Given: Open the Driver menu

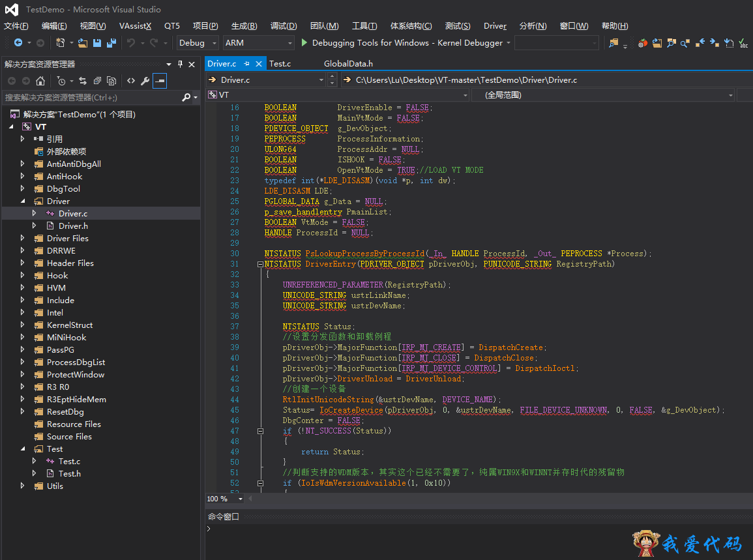Looking at the screenshot, I should pyautogui.click(x=495, y=26).
